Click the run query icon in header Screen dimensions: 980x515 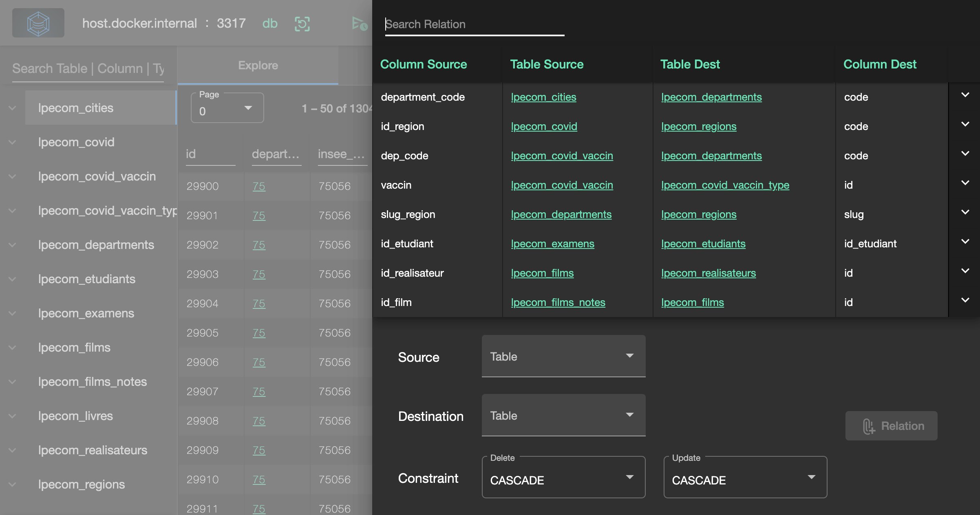[360, 24]
